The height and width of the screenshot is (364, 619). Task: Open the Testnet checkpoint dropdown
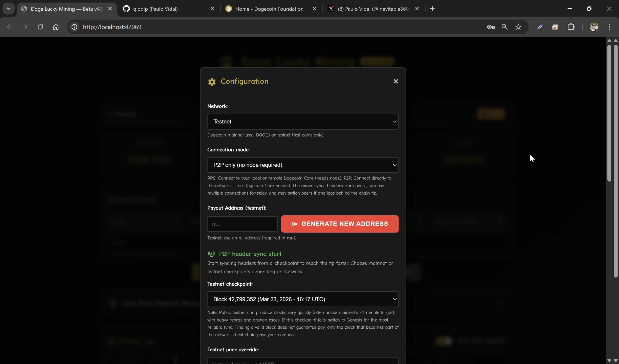click(303, 299)
